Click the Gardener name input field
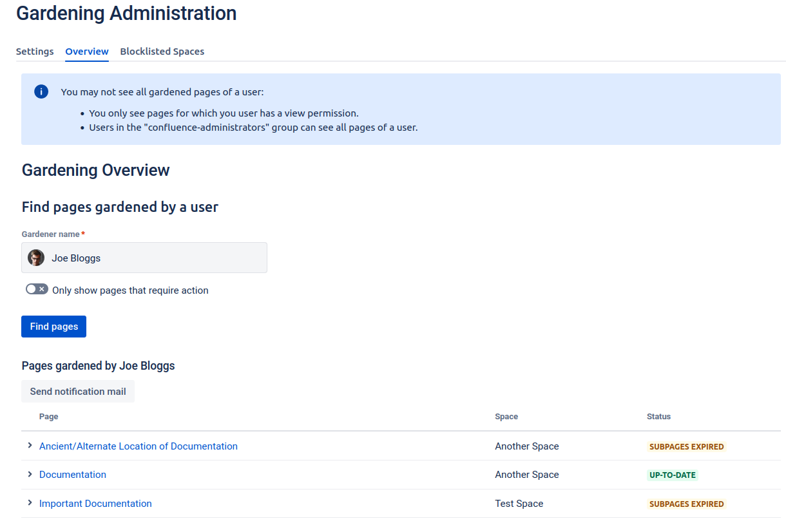This screenshot has width=786, height=532. coord(155,258)
